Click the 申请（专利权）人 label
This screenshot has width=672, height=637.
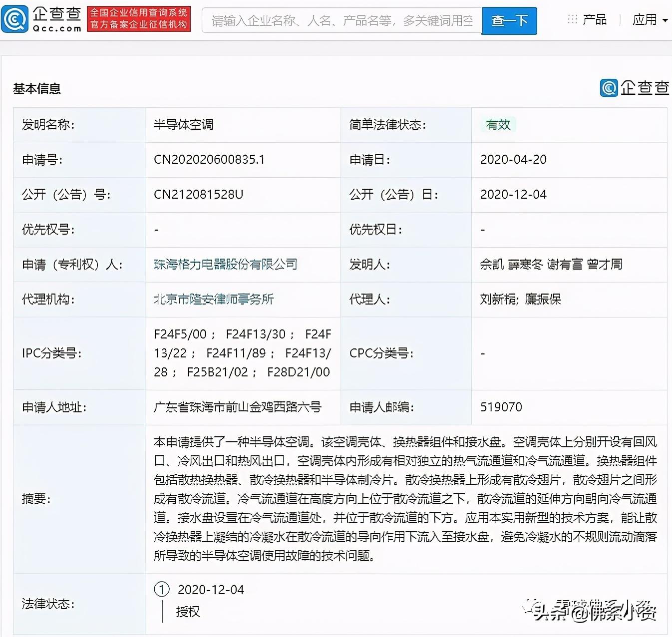tap(72, 264)
